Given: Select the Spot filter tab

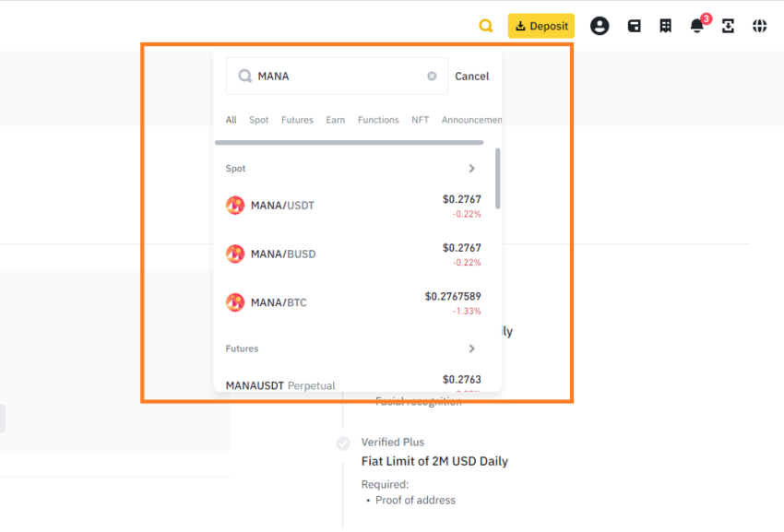Looking at the screenshot, I should 259,120.
